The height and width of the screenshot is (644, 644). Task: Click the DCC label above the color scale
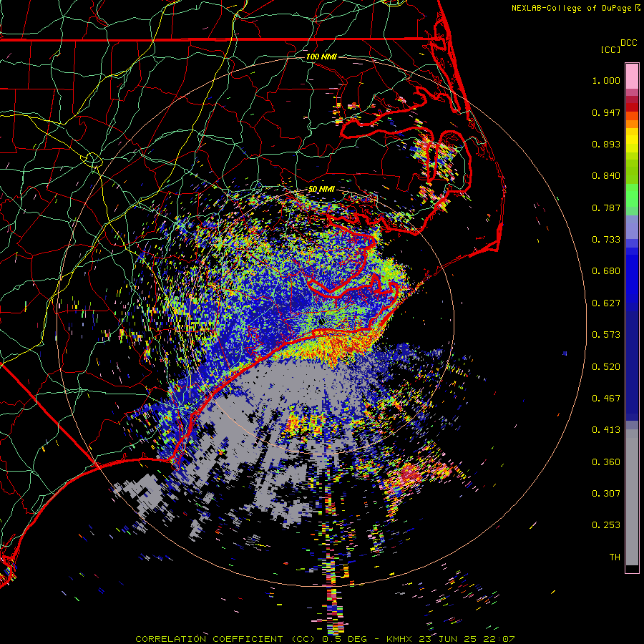[628, 43]
